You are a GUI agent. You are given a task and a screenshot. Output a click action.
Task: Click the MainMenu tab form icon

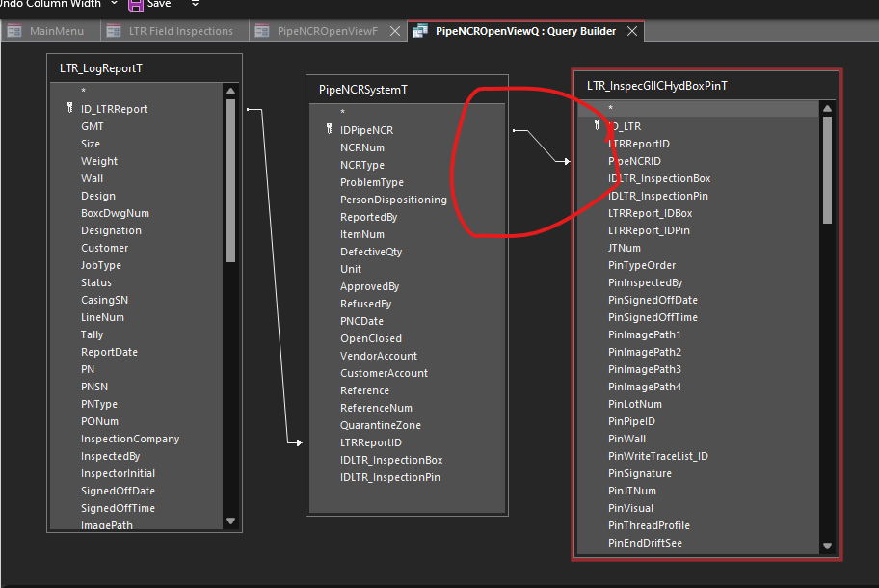pyautogui.click(x=15, y=31)
